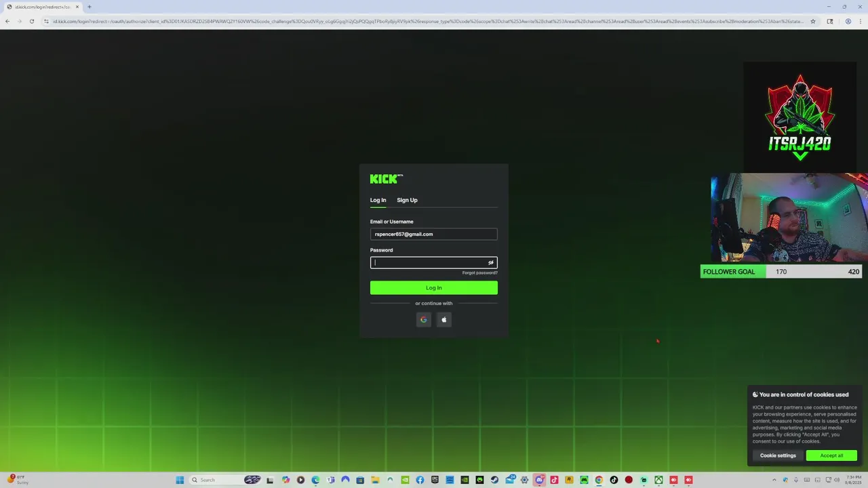The image size is (868, 488).
Task: Click the KICK logo
Action: tap(386, 179)
